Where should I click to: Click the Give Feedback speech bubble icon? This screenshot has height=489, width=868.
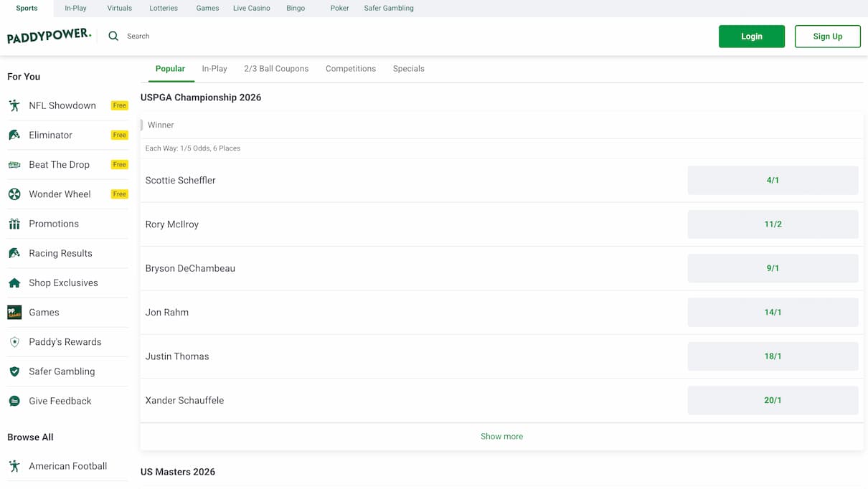pyautogui.click(x=14, y=402)
